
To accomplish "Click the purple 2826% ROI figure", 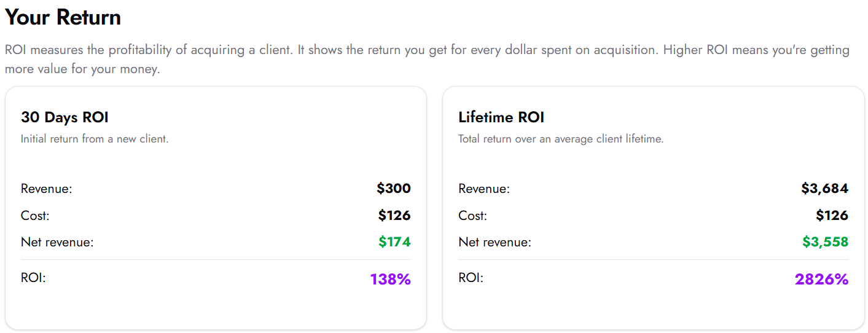I will click(x=821, y=280).
